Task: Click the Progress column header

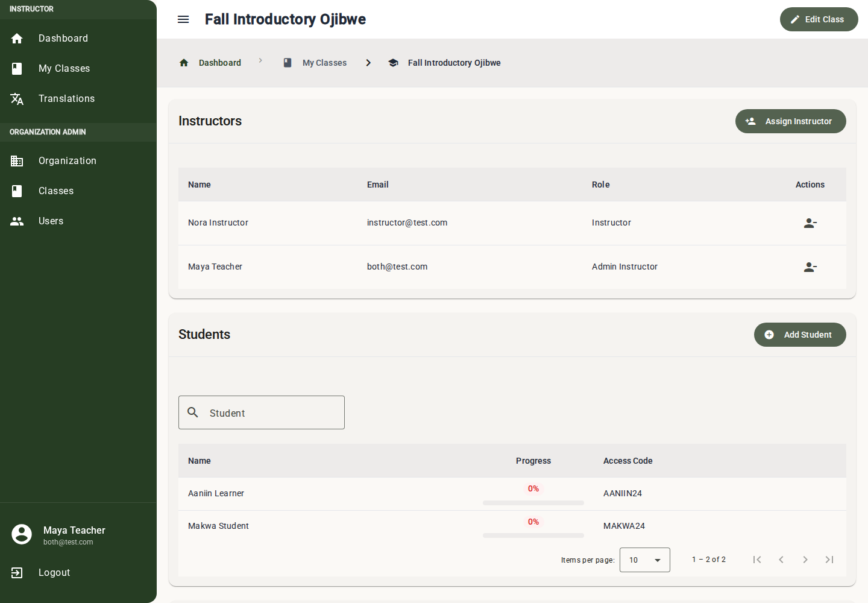Action: (x=533, y=461)
